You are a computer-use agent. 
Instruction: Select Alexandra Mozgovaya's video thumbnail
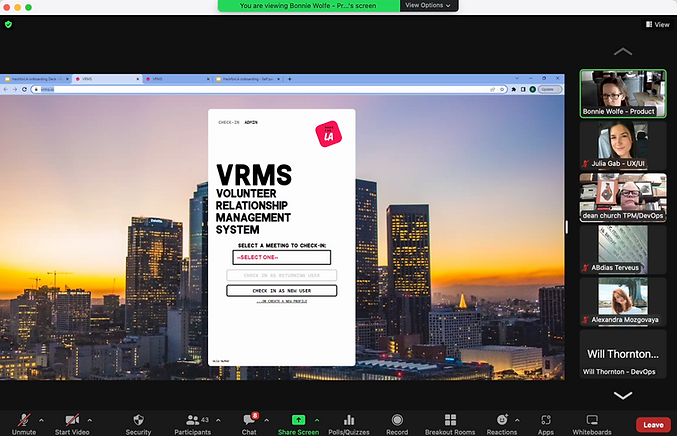(x=623, y=302)
